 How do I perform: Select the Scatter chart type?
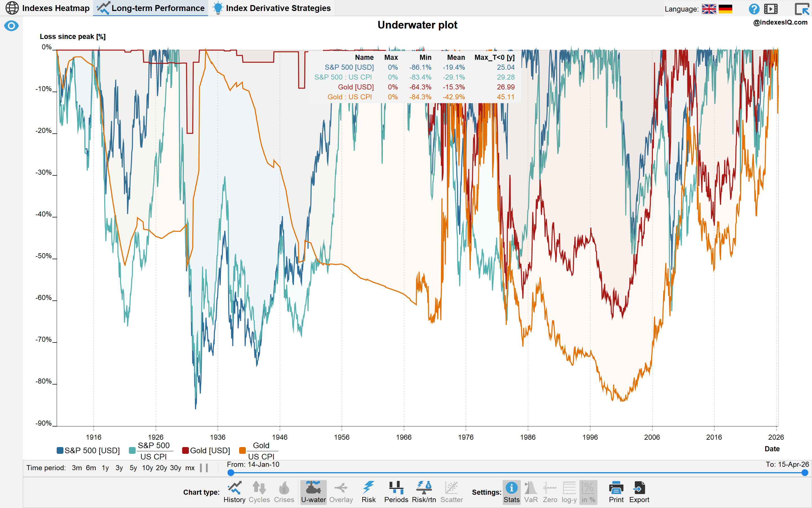pos(451,492)
